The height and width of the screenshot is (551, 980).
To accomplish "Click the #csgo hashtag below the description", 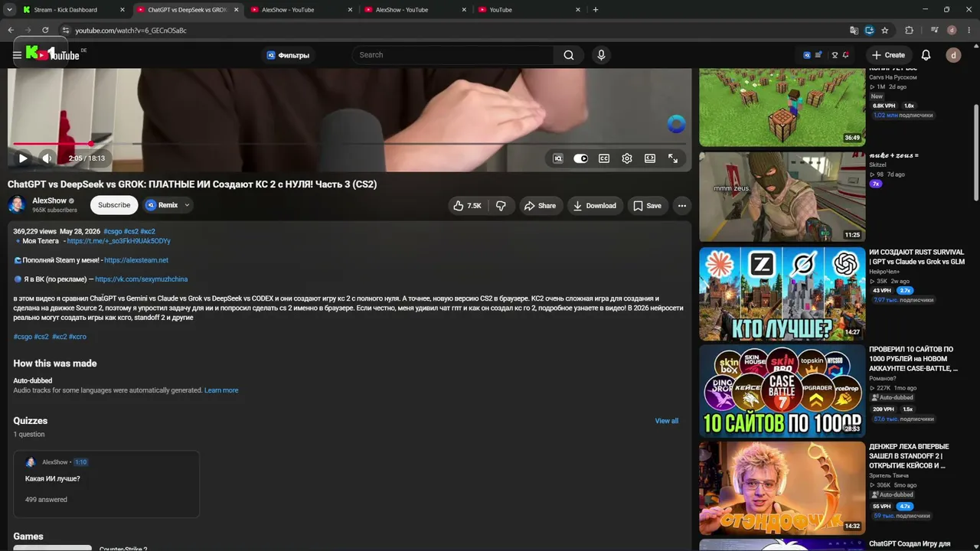I will click(23, 337).
